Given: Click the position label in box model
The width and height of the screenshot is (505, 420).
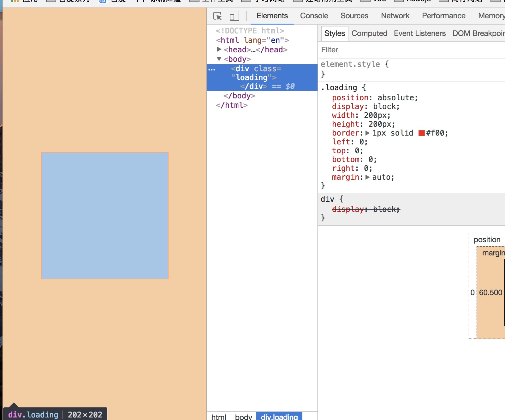Looking at the screenshot, I should pyautogui.click(x=487, y=240).
